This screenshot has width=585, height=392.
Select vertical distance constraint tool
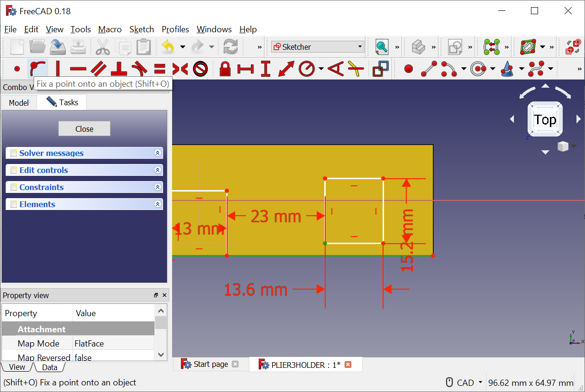click(265, 69)
